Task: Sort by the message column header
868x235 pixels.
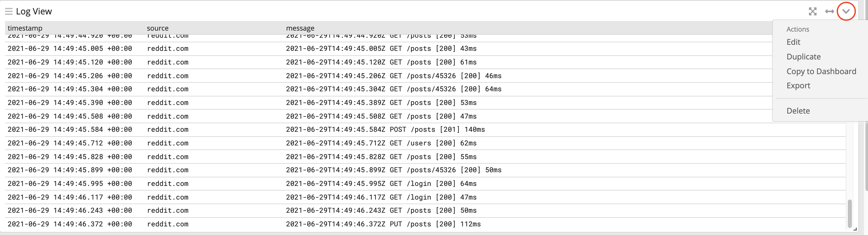Action: (x=300, y=28)
